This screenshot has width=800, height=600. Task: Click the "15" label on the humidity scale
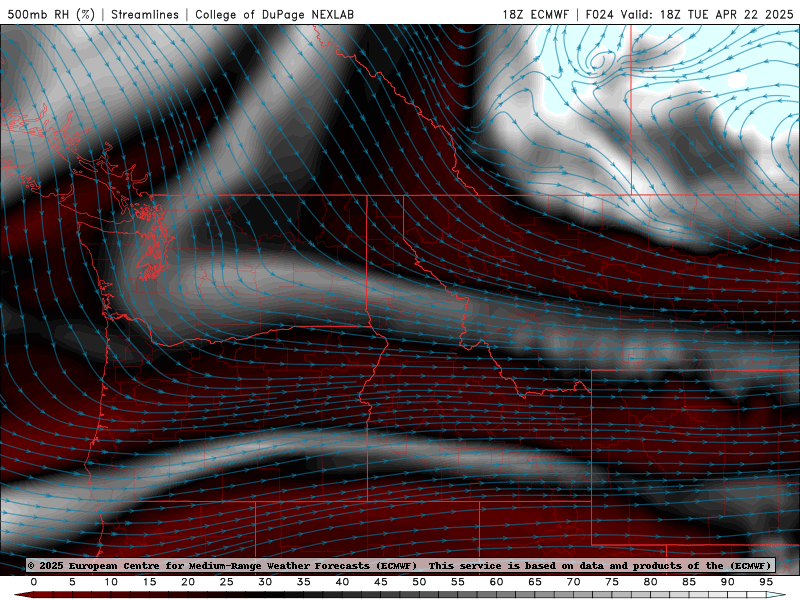pyautogui.click(x=149, y=582)
